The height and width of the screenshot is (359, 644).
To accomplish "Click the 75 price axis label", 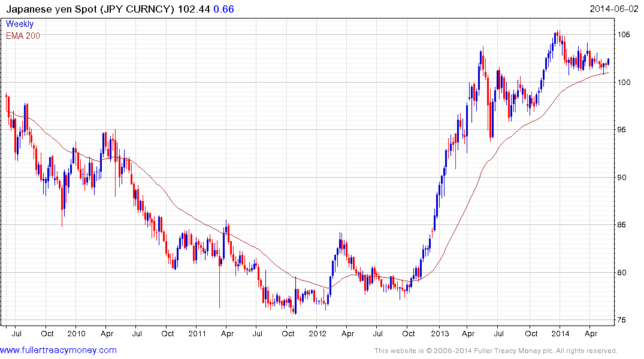I will (622, 320).
